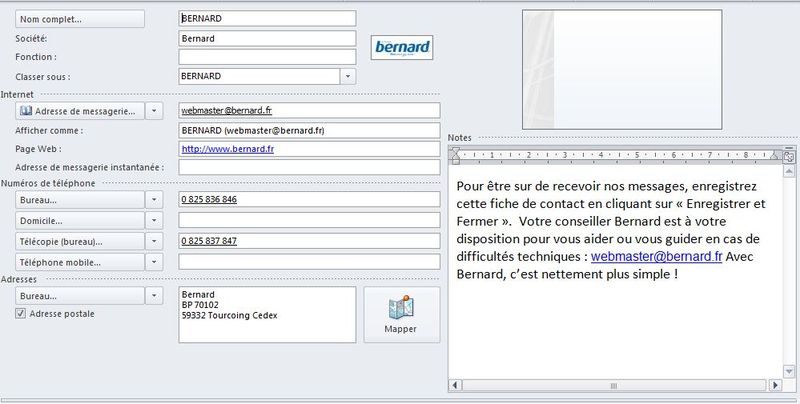
Task: Click the bernard logo contact picture
Action: click(x=402, y=47)
